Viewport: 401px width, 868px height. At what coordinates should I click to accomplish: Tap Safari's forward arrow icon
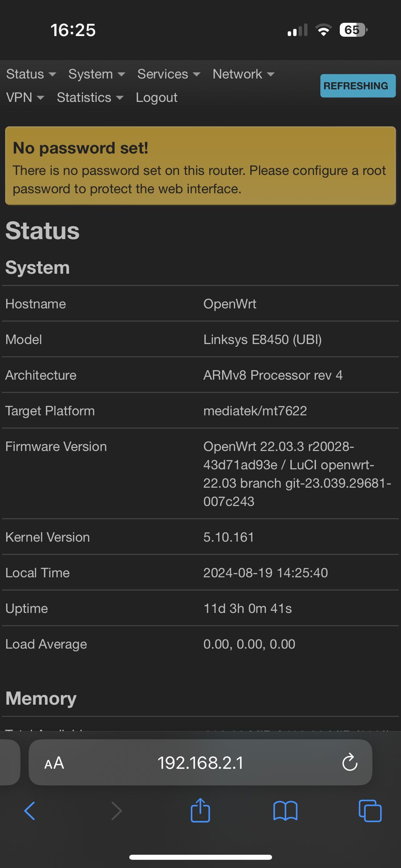(116, 811)
